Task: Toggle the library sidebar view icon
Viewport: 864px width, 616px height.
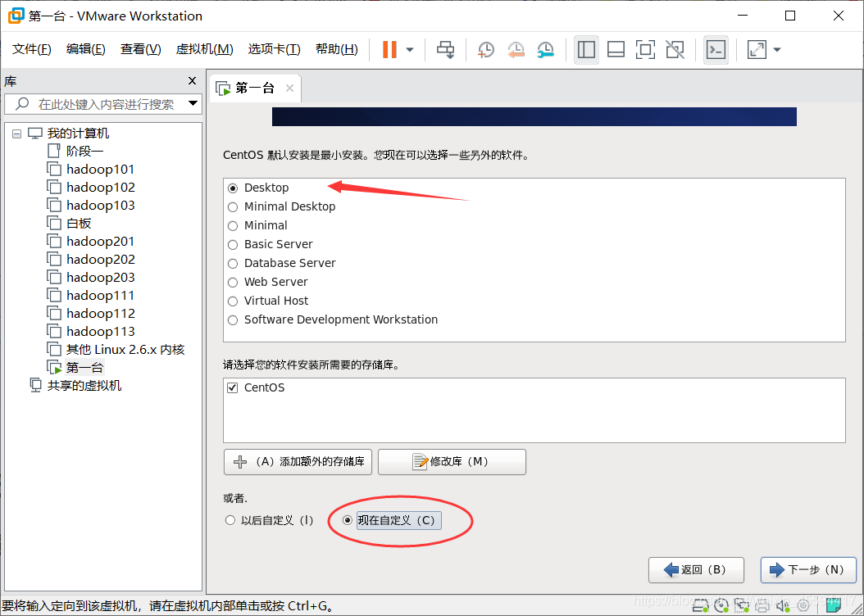Action: coord(586,49)
